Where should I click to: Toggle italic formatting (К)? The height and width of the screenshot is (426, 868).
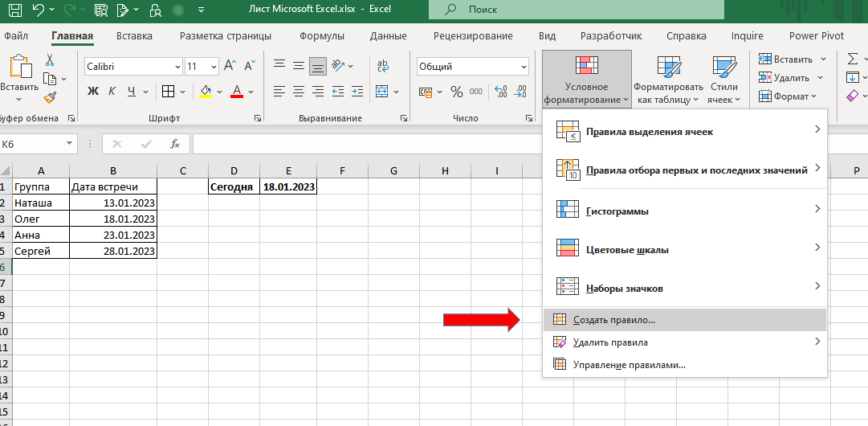(x=112, y=91)
